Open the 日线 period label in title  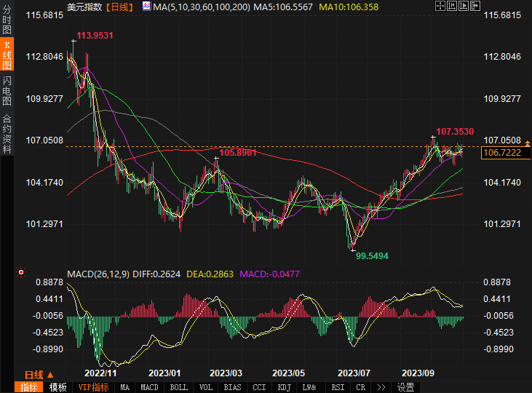pyautogui.click(x=119, y=7)
